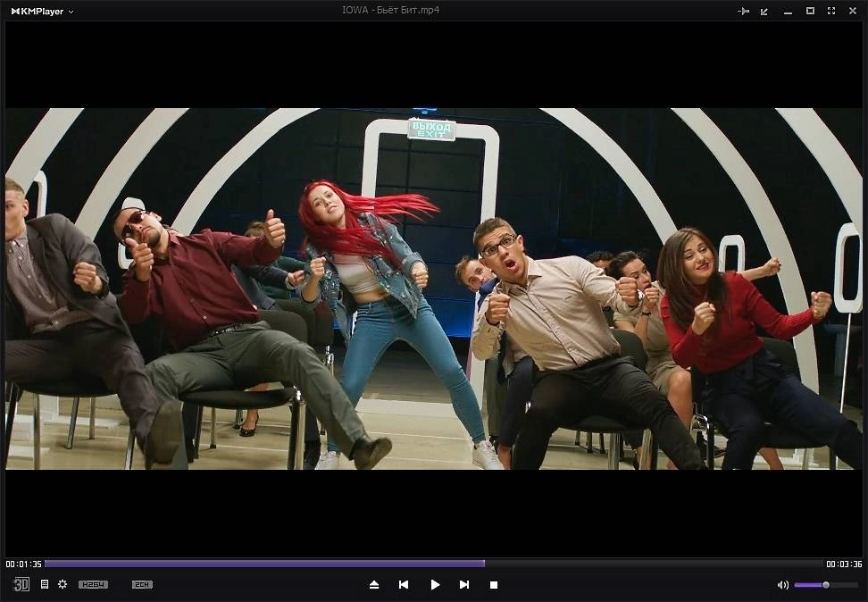Start playback with the play button
This screenshot has width=868, height=602.
click(435, 585)
